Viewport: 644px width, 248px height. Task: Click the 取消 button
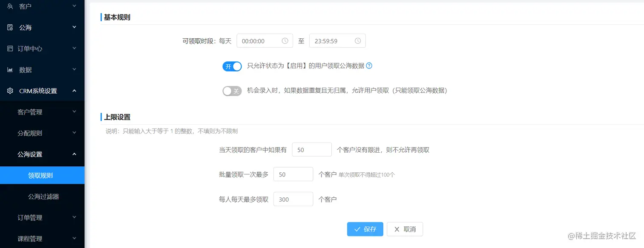tap(405, 229)
